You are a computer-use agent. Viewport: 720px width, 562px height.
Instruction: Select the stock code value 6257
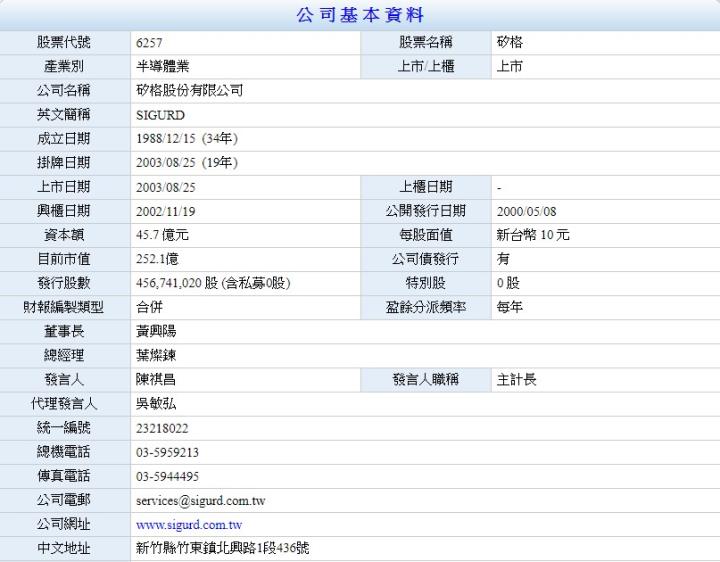[x=149, y=43]
